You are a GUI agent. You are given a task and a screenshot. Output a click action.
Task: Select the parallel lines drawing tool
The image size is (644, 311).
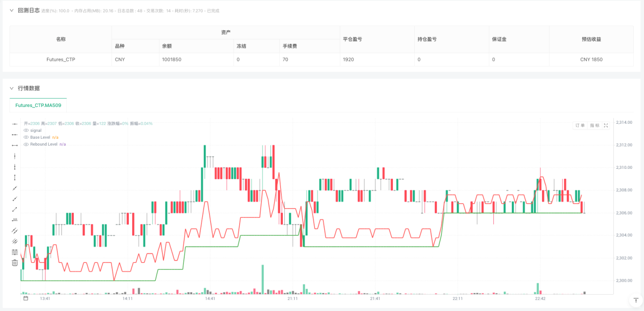(14, 230)
